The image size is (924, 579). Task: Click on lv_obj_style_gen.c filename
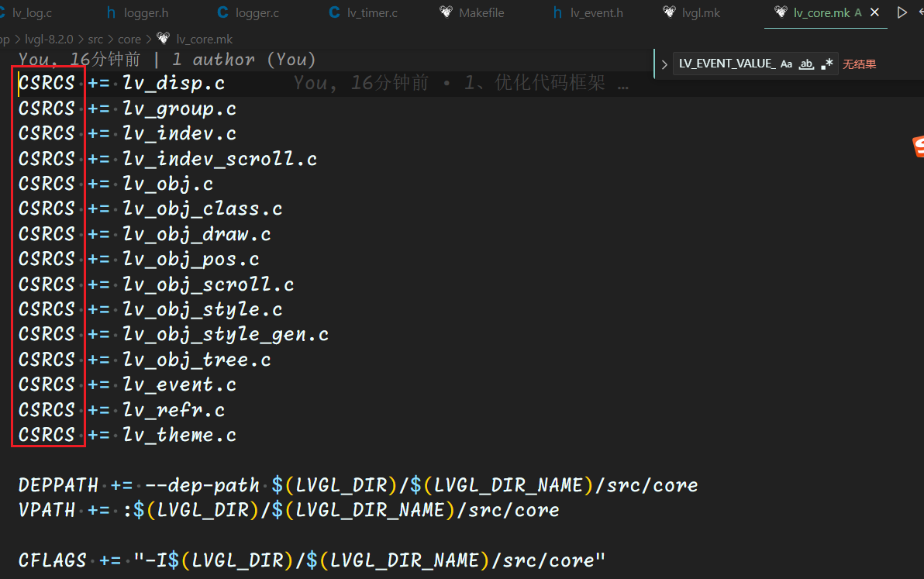pos(226,335)
